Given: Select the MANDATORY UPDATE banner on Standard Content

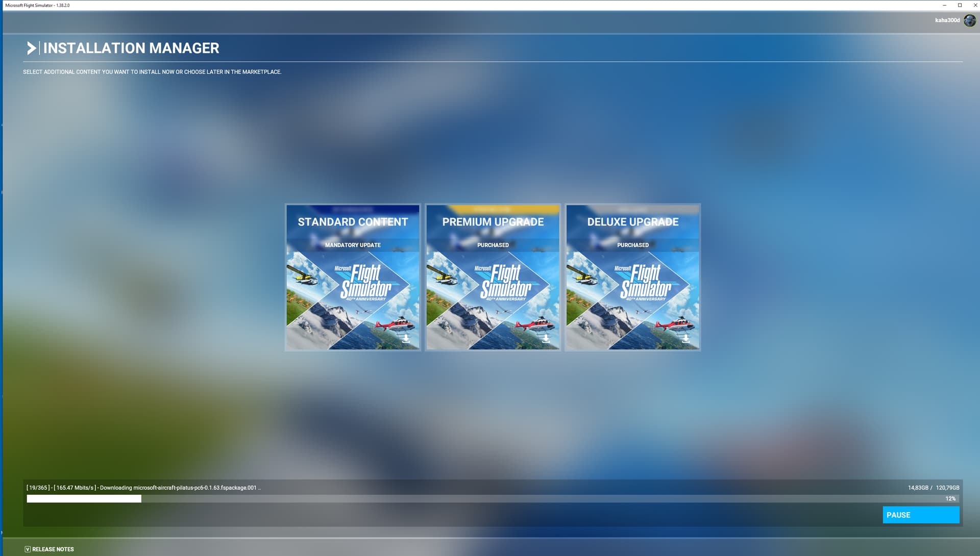Looking at the screenshot, I should pos(352,245).
